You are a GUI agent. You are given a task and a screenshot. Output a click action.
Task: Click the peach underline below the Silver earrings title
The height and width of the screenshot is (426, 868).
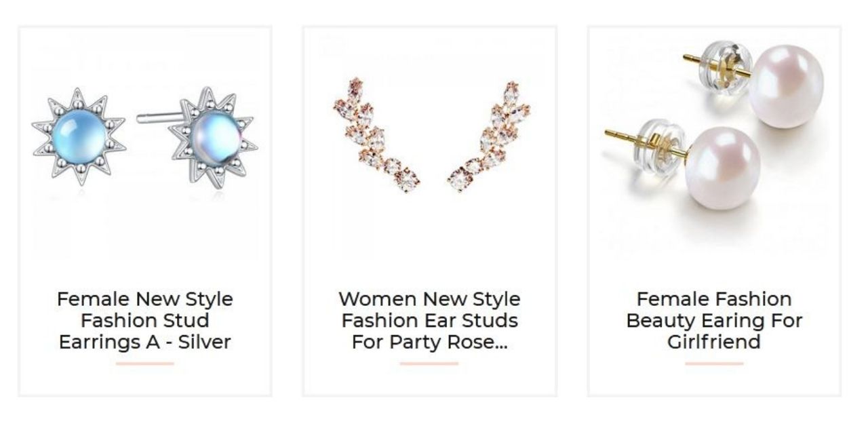pos(145,364)
